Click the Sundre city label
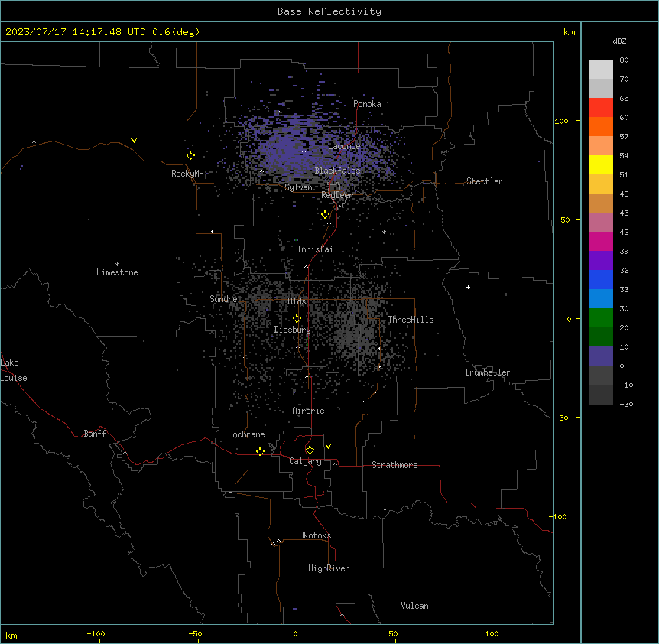Screen dimensions: 659x644 [x=223, y=299]
